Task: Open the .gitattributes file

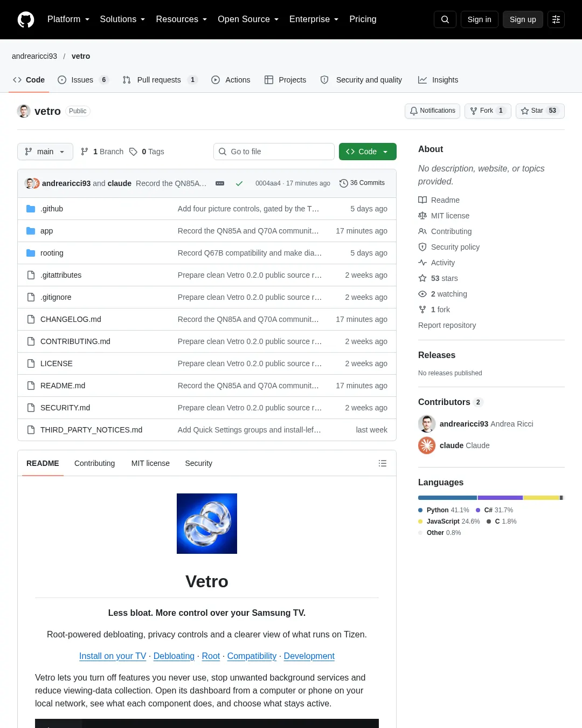Action: pos(61,275)
